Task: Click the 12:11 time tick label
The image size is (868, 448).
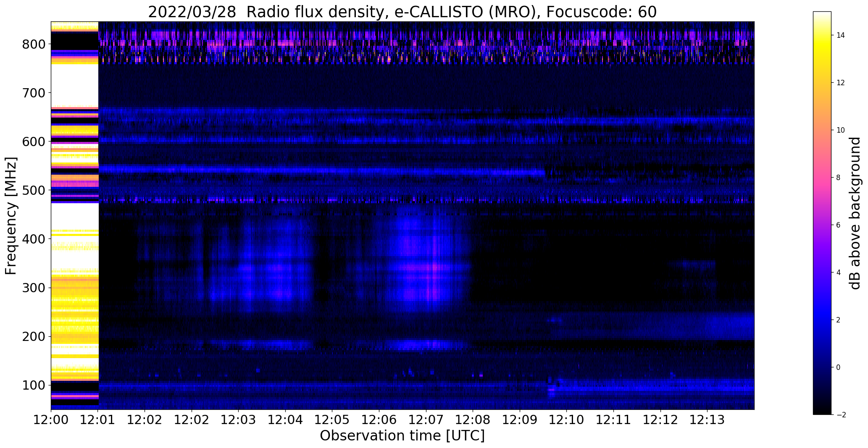Action: point(613,420)
